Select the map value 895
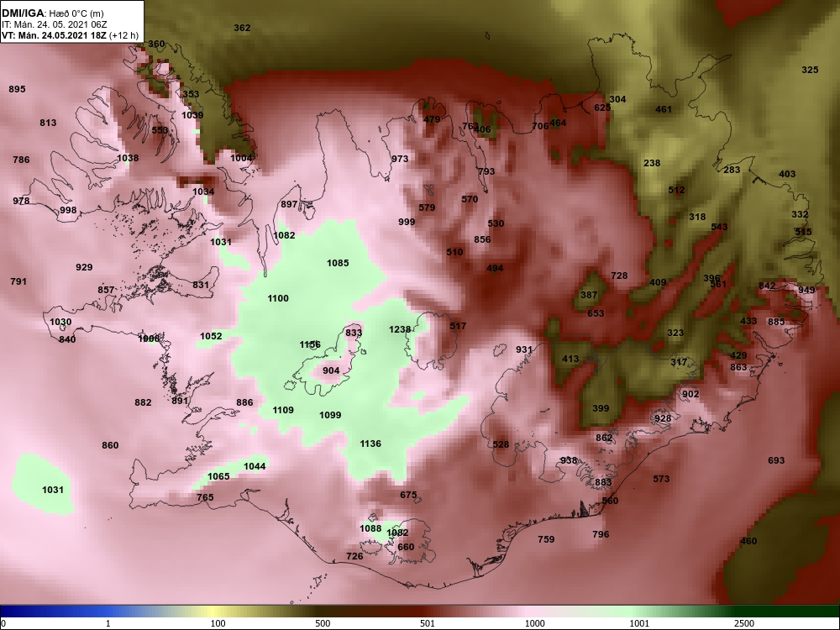The height and width of the screenshot is (630, 840). click(17, 90)
